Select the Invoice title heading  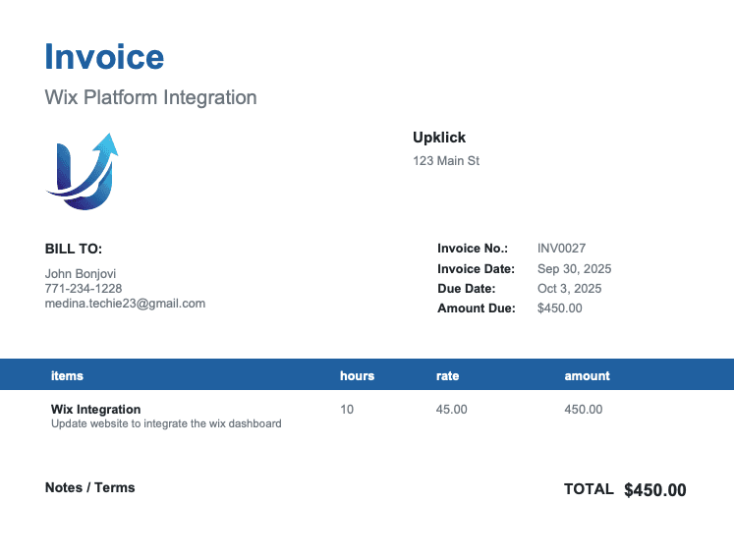click(104, 57)
